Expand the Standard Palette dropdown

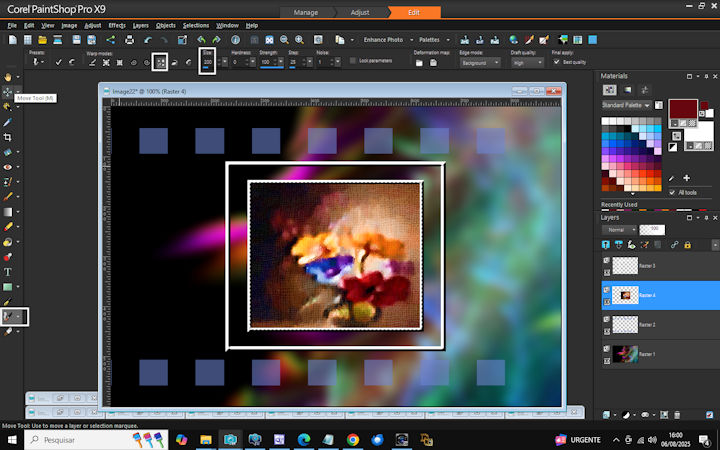[x=627, y=105]
